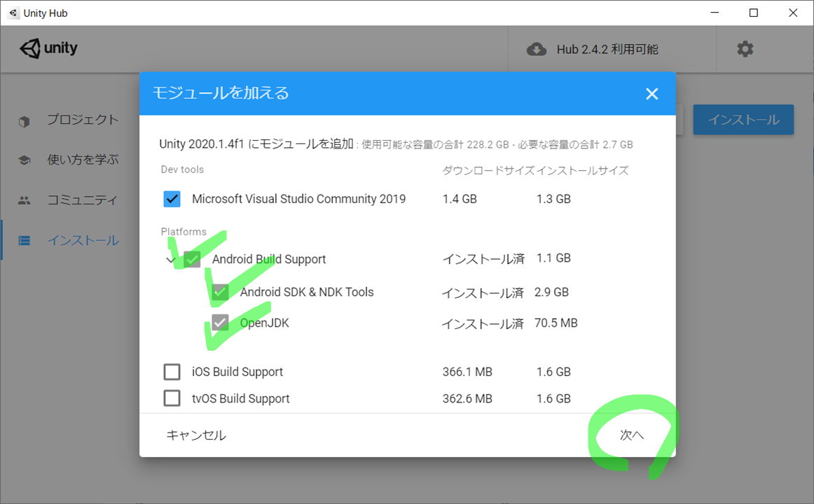Screen dimensions: 814x504
Task: Collapse the Android Build Support chevron
Action: pos(170,260)
